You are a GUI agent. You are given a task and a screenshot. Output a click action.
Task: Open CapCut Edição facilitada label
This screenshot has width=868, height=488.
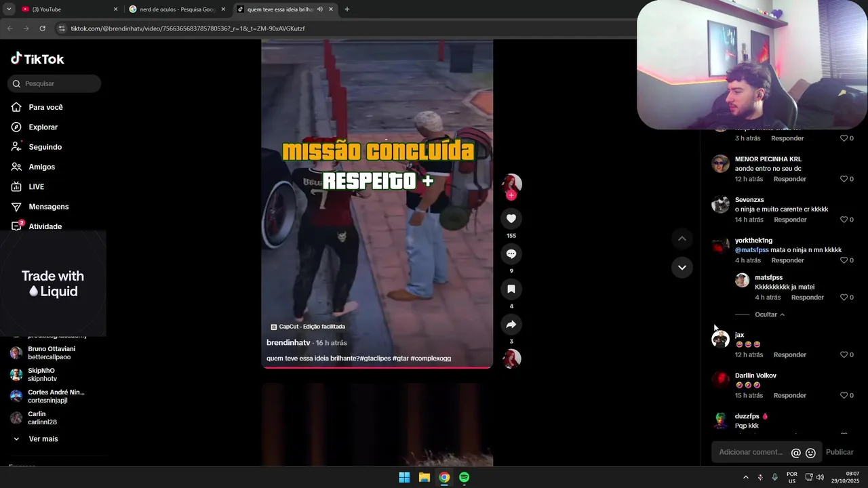(308, 327)
